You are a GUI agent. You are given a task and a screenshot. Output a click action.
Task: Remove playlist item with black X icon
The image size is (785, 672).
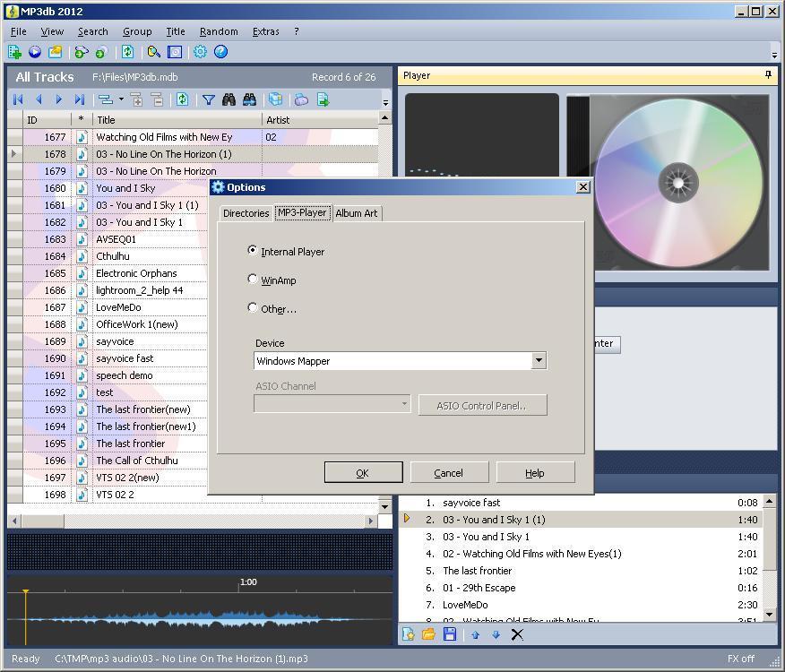tap(517, 635)
